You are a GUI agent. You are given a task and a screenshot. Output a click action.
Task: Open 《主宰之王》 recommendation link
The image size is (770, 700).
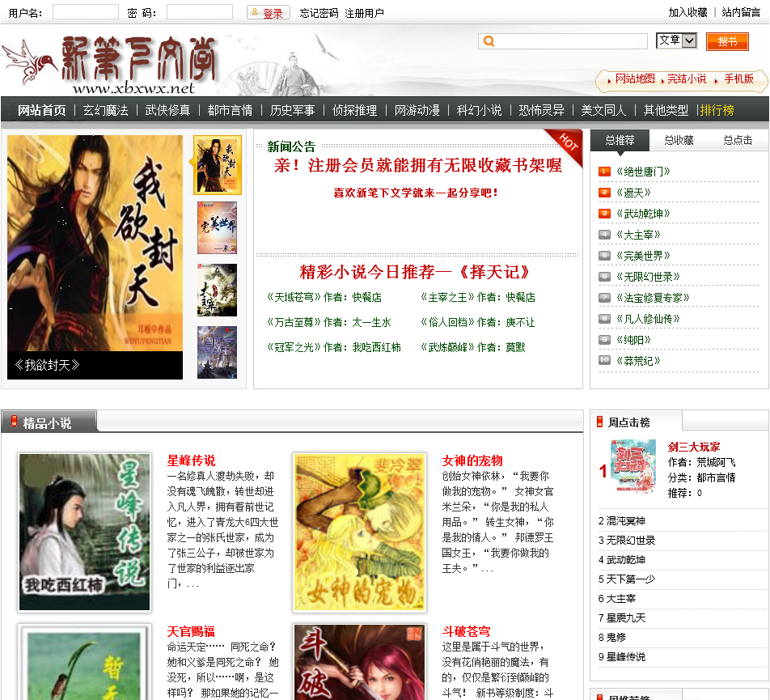[x=448, y=297]
